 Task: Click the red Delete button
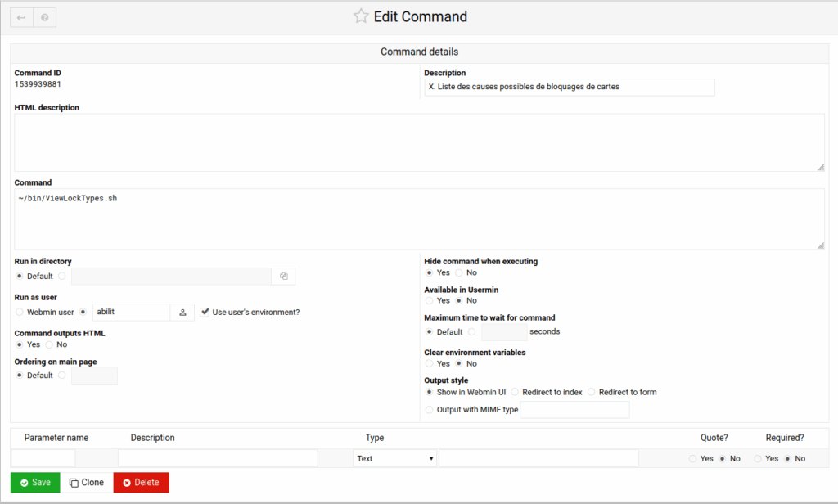click(141, 483)
